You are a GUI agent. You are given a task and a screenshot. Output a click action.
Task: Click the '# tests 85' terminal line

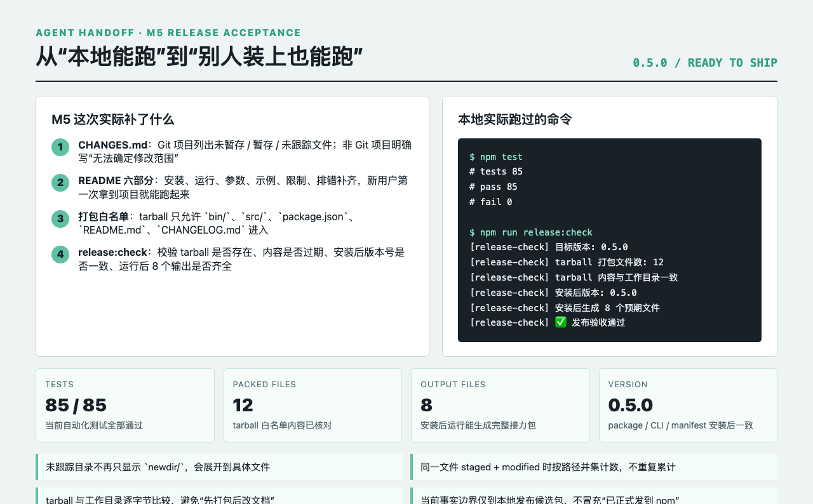[x=496, y=171]
